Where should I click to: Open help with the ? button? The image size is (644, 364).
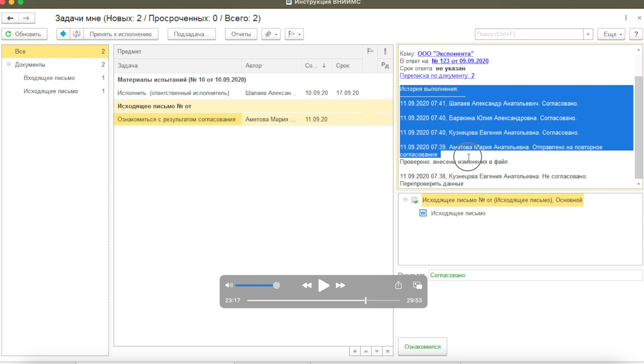(636, 34)
